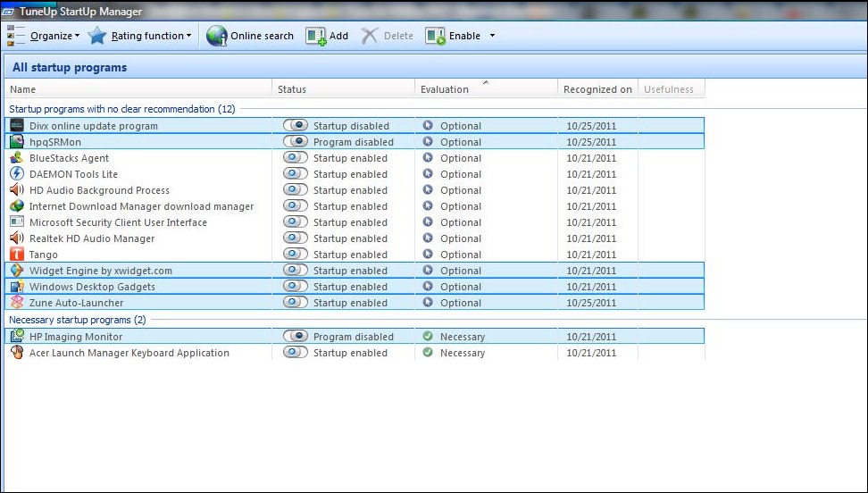Viewport: 868px width, 493px height.
Task: Click the Internet Download Manager icon
Action: click(x=17, y=205)
